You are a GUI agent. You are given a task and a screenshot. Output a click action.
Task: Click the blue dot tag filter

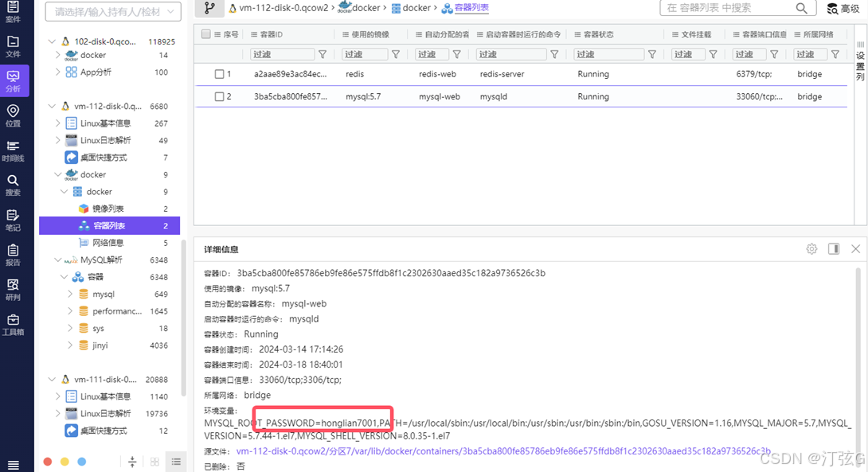(82, 462)
